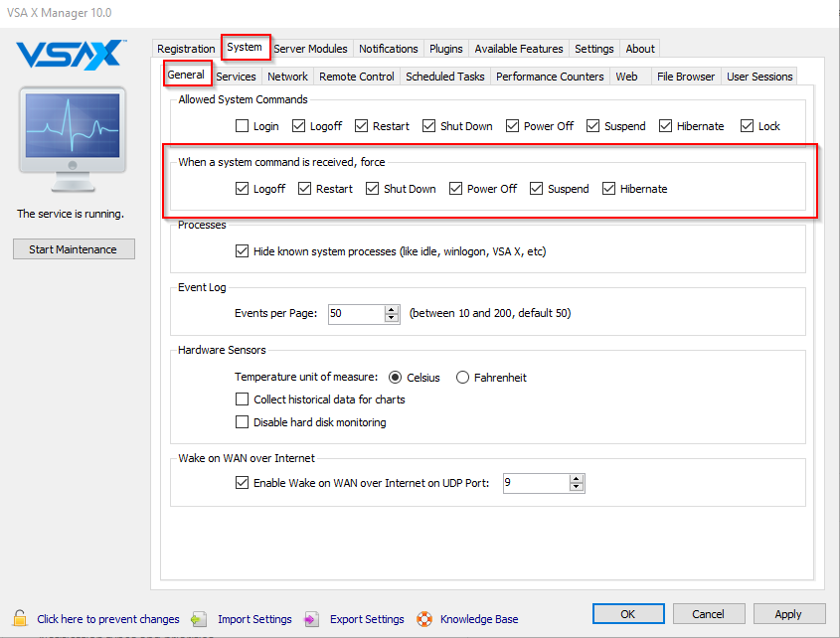This screenshot has width=840, height=638.
Task: Open the Remote Control sub-tab
Action: pyautogui.click(x=357, y=77)
